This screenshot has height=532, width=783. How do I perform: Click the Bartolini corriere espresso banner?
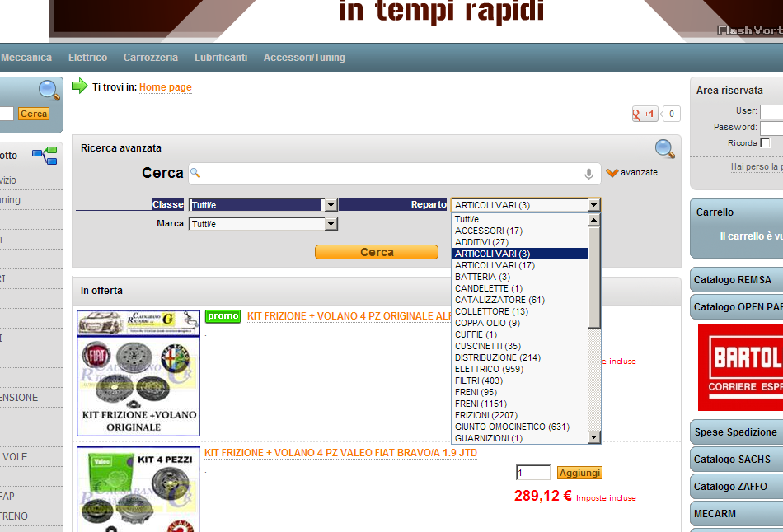(741, 367)
